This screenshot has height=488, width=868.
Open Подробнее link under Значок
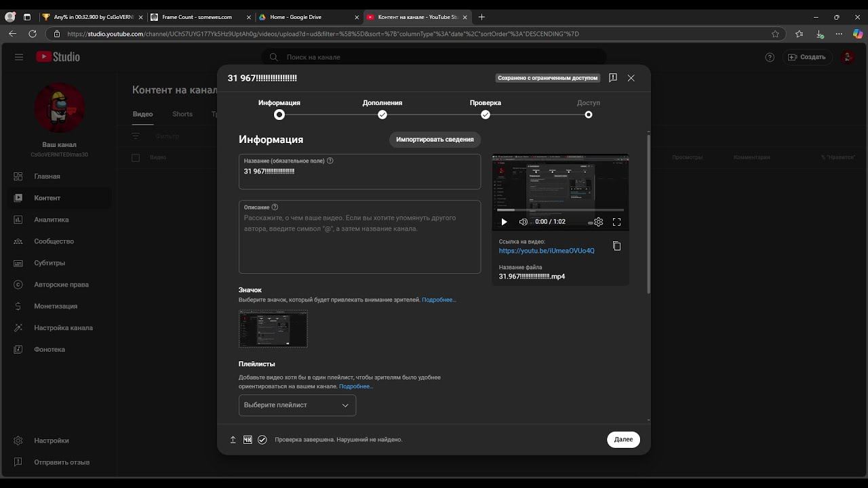pos(439,300)
